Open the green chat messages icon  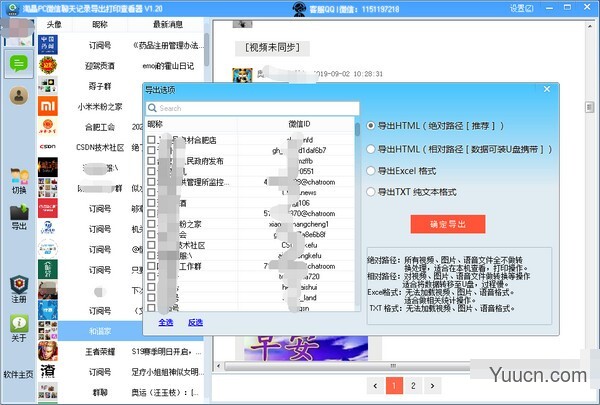[19, 64]
